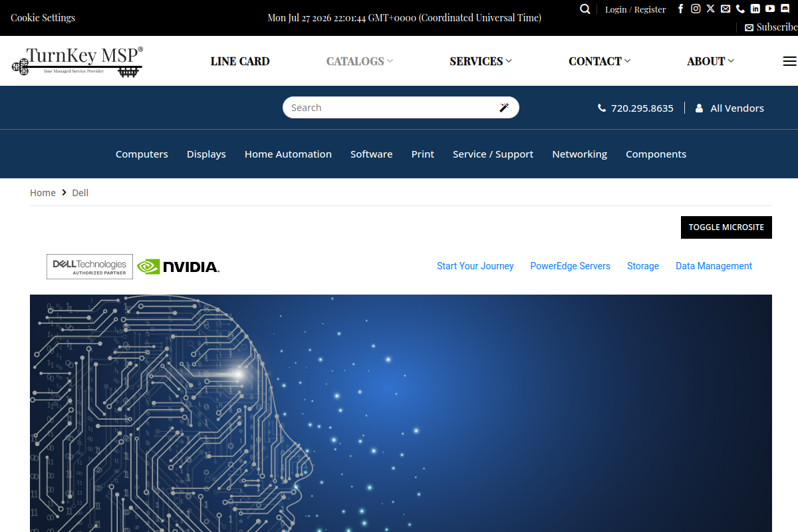The height and width of the screenshot is (532, 798).
Task: Open the Storage link
Action: 643,266
